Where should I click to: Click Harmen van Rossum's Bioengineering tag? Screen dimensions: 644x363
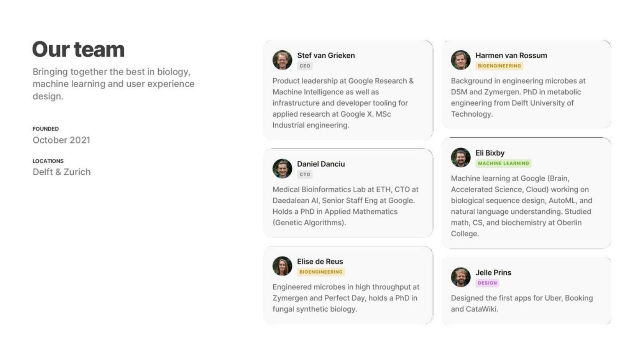point(499,66)
